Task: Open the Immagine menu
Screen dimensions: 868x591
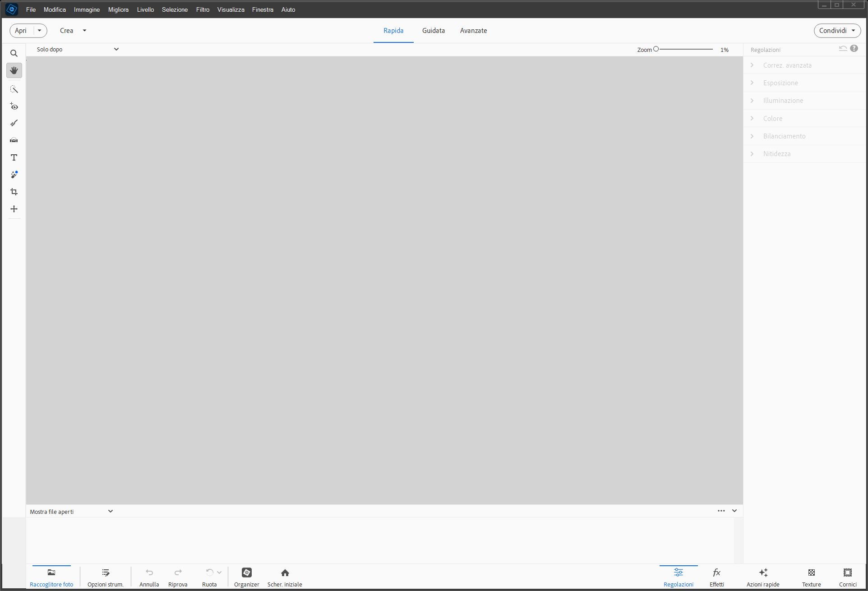Action: (x=87, y=9)
